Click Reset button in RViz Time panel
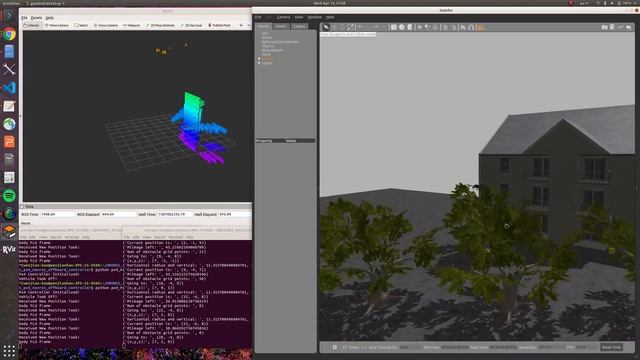The width and height of the screenshot is (640, 360). tap(26, 223)
